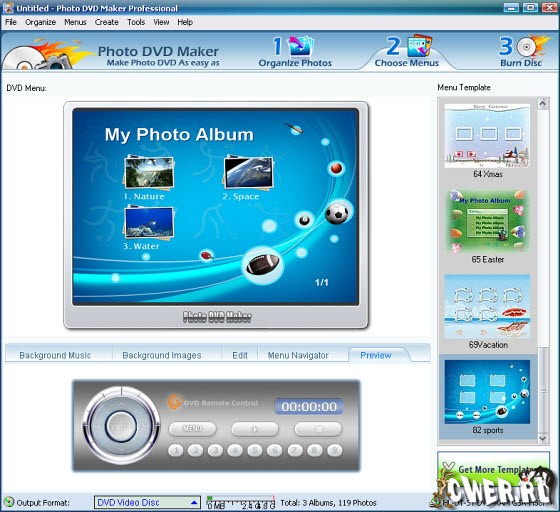Switch to the Preview tab
560x512 pixels.
[x=376, y=355]
